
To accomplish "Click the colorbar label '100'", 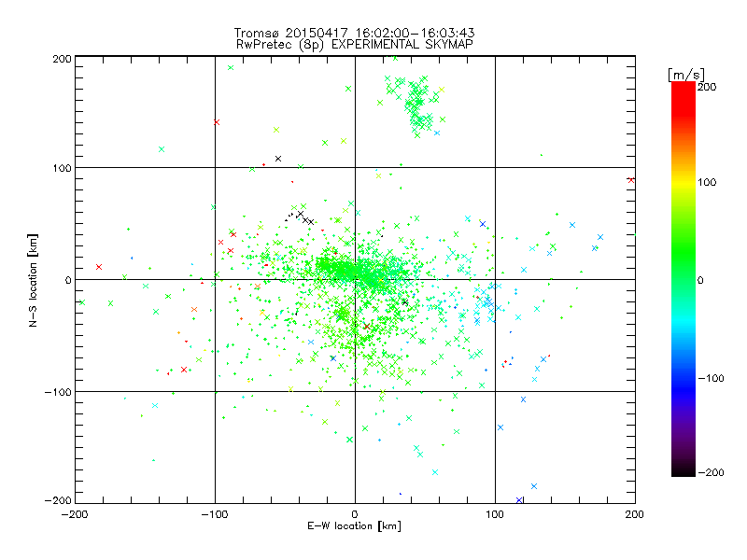I will click(x=707, y=182).
